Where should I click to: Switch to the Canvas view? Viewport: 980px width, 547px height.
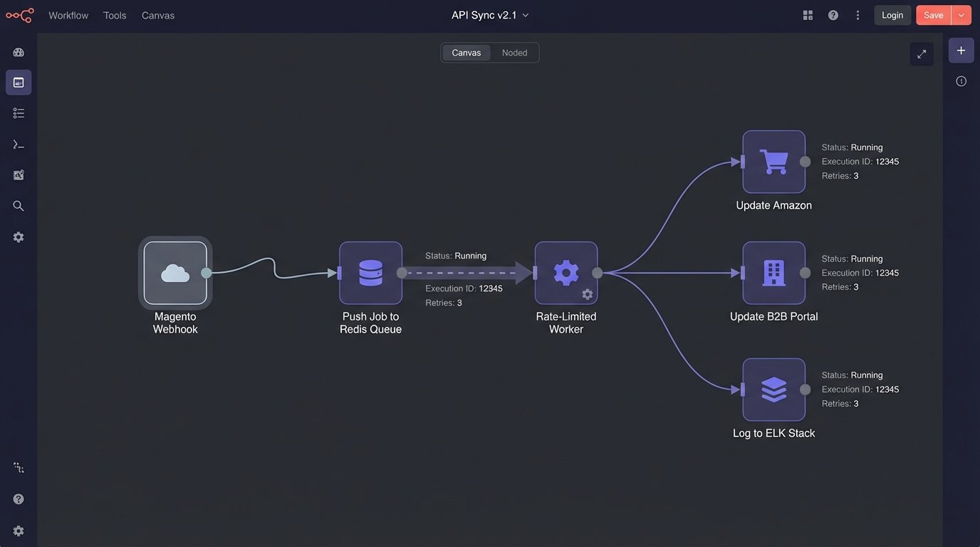pos(466,52)
